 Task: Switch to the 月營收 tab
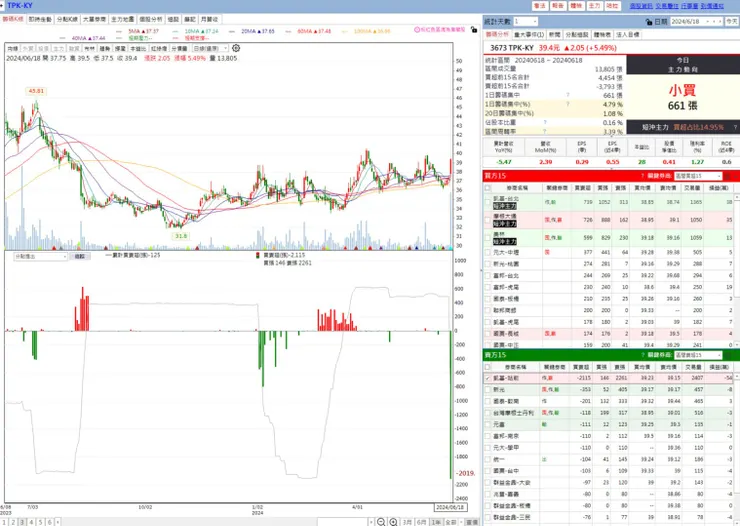tap(209, 19)
